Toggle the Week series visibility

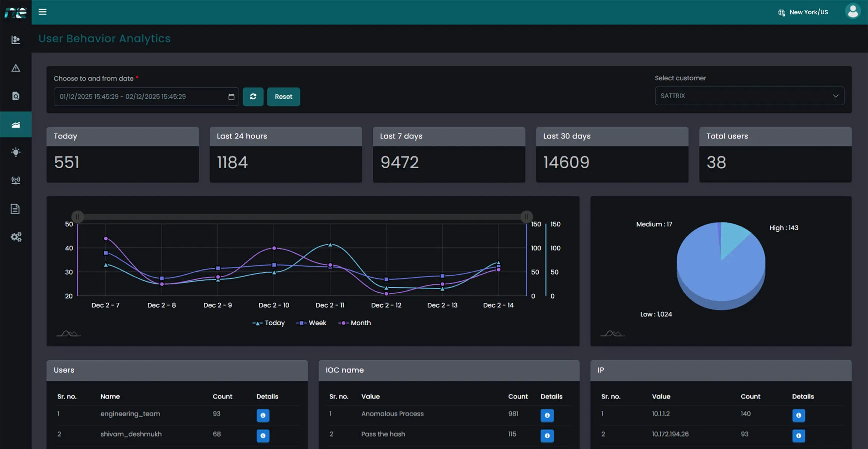[x=311, y=323]
